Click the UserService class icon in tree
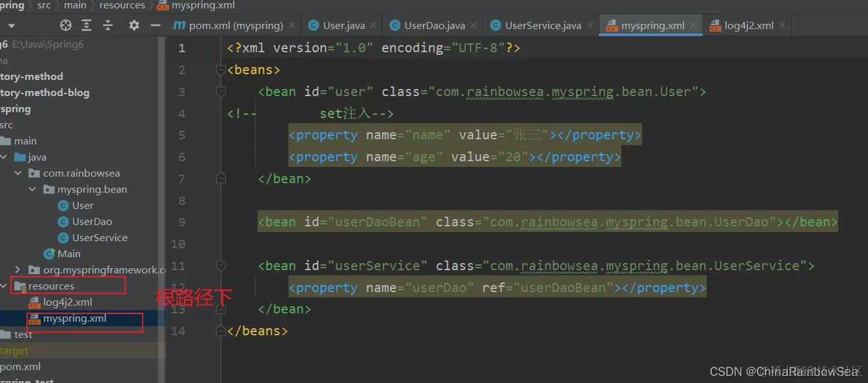The height and width of the screenshot is (383, 868). pos(63,238)
